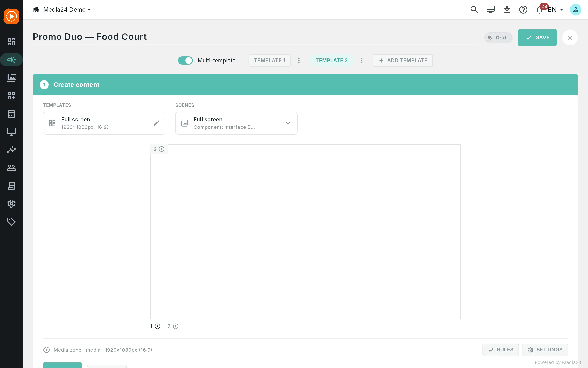Click the download icon in header
Viewport: 588px width, 368px height.
(x=507, y=9)
